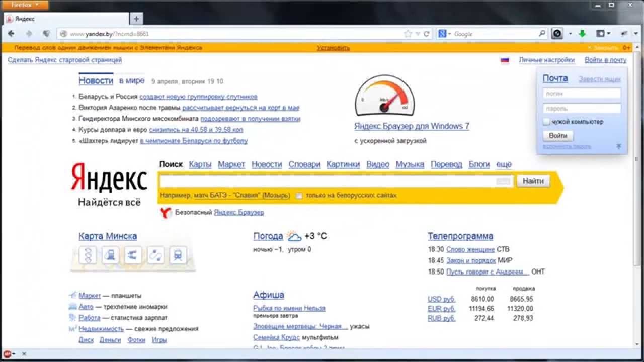
Task: Click 'Войти в почту' link
Action: [605, 60]
